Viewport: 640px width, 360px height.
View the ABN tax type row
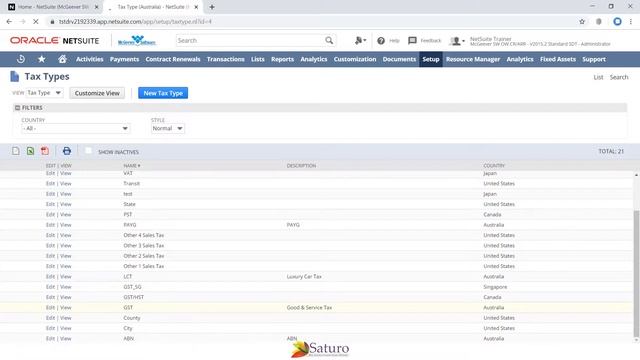coord(65,338)
